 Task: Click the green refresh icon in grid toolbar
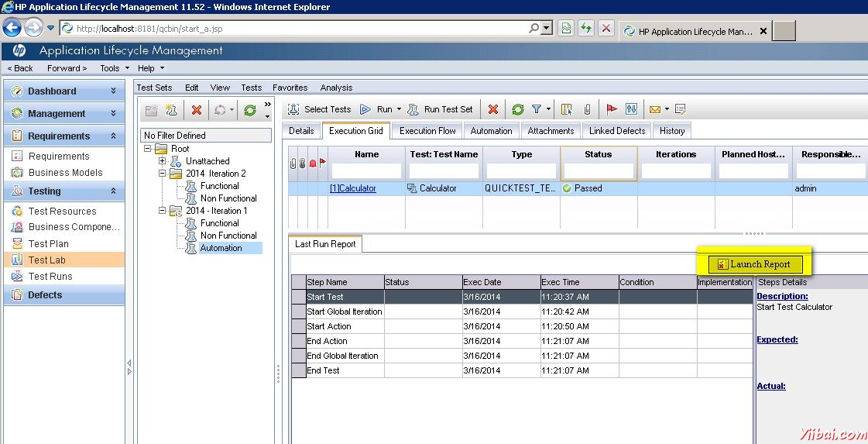point(518,109)
